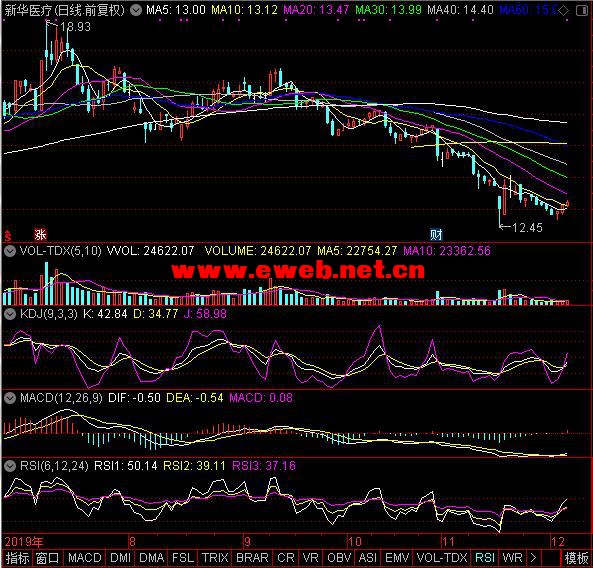This screenshot has width=593, height=568.
Task: Toggle the side panel icon at top right
Action: click(582, 10)
